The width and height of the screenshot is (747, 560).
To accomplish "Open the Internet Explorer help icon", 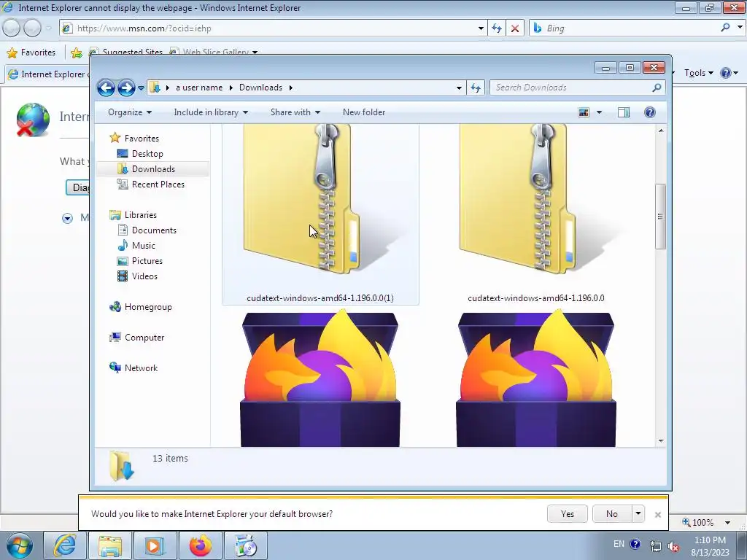I will 726,73.
